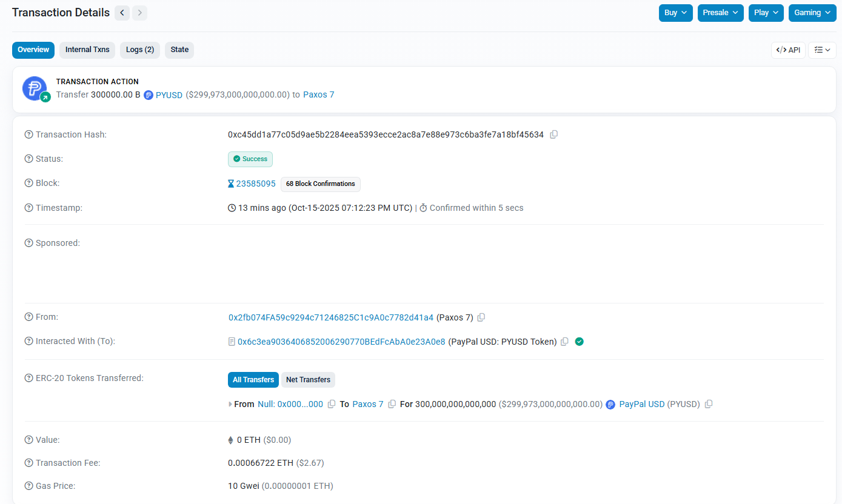Copy the From address Paxos 7

point(481,317)
